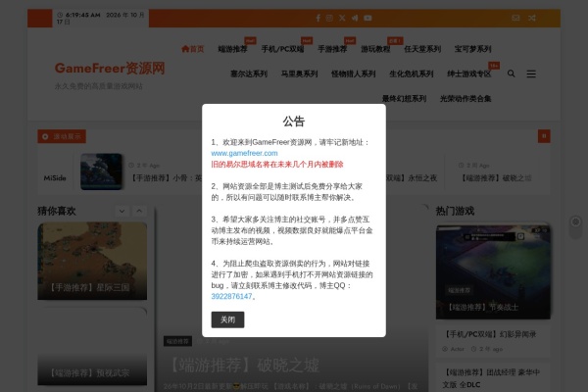588x392 pixels.
Task: Open the 游玩教程 menu item
Action: point(375,49)
